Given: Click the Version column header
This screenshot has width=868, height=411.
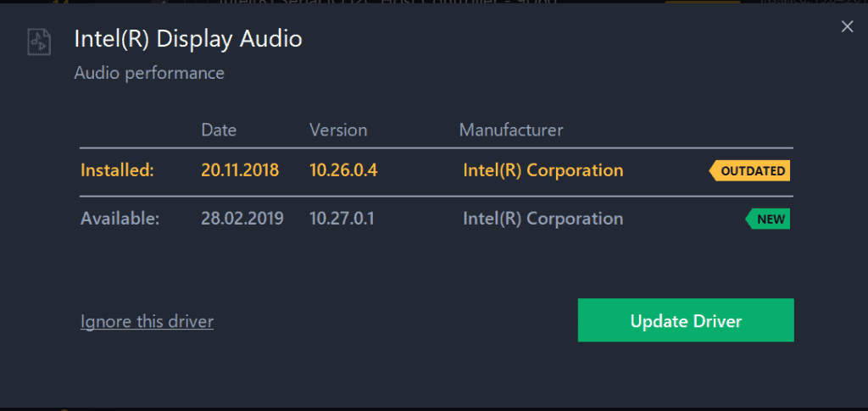Looking at the screenshot, I should (338, 130).
